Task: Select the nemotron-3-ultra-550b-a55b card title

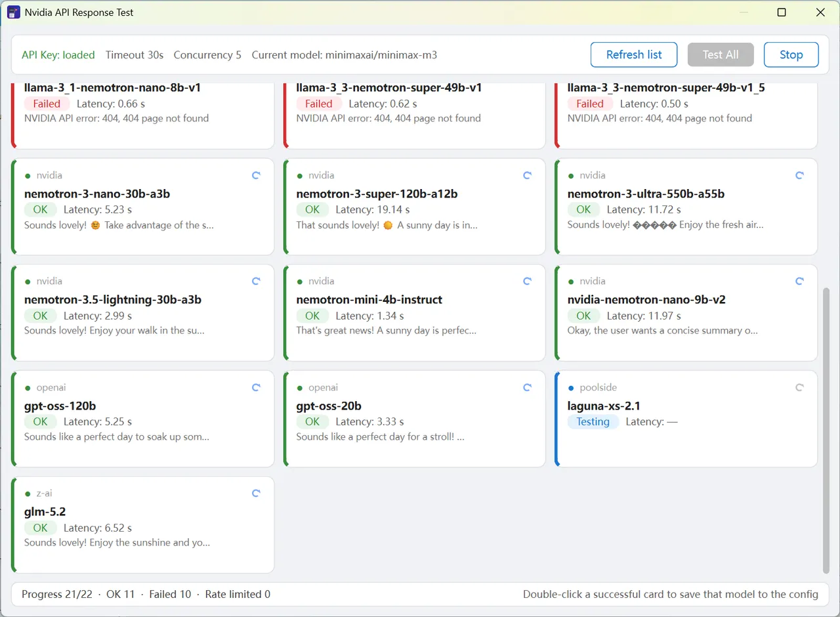Action: click(x=646, y=194)
